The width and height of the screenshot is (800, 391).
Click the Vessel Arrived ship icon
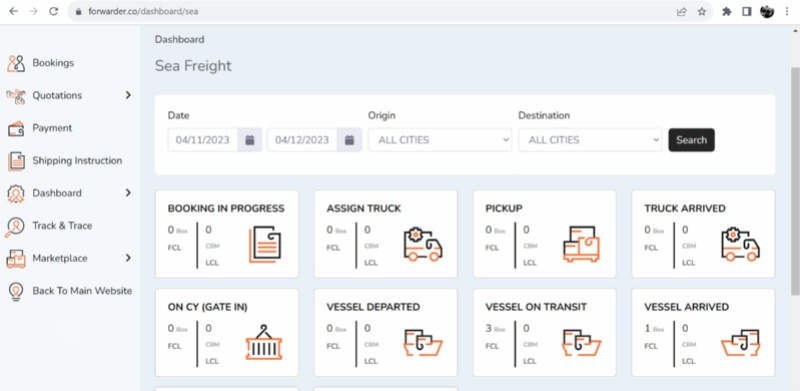pos(741,343)
